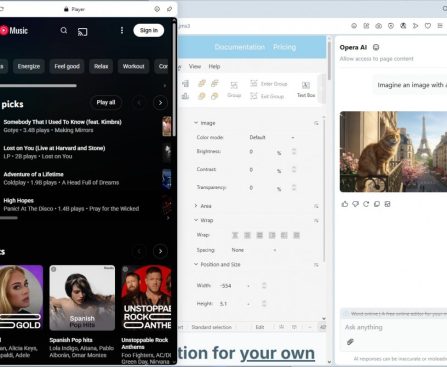Open the Pricing link
The image size is (447, 367).
(284, 47)
